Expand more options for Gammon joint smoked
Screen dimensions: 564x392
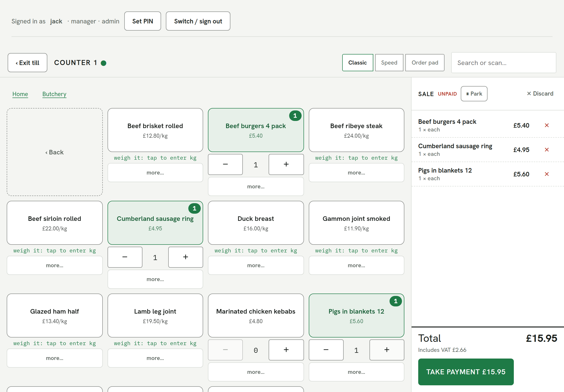(x=356, y=265)
